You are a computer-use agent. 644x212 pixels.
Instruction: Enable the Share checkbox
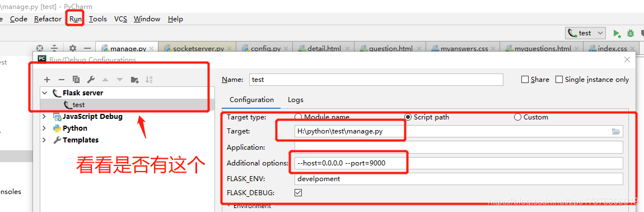[x=525, y=80]
